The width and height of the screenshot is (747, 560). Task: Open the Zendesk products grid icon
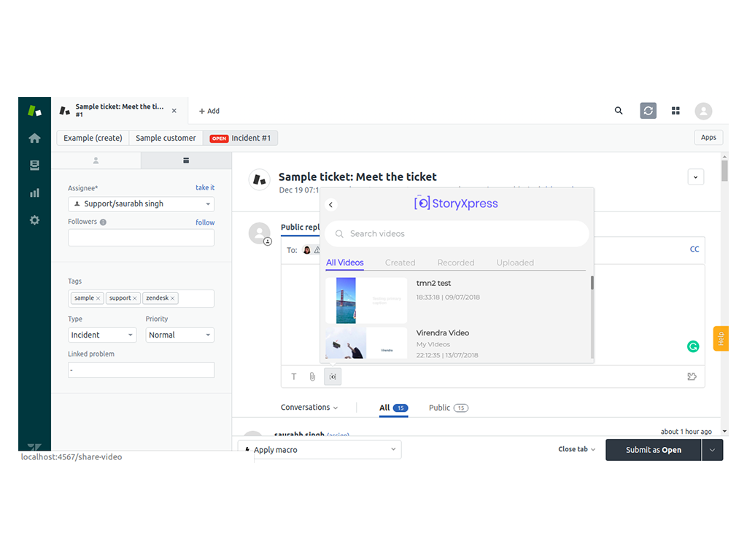(x=676, y=111)
